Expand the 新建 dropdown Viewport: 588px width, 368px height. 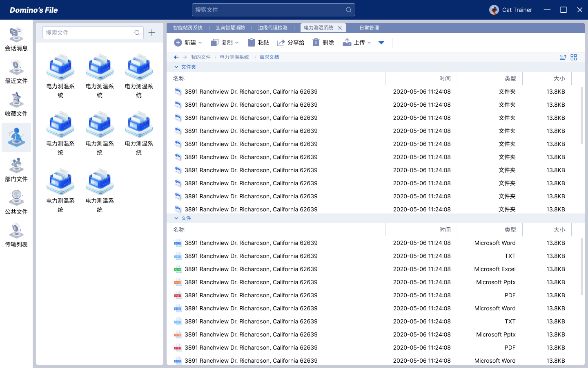tap(200, 43)
